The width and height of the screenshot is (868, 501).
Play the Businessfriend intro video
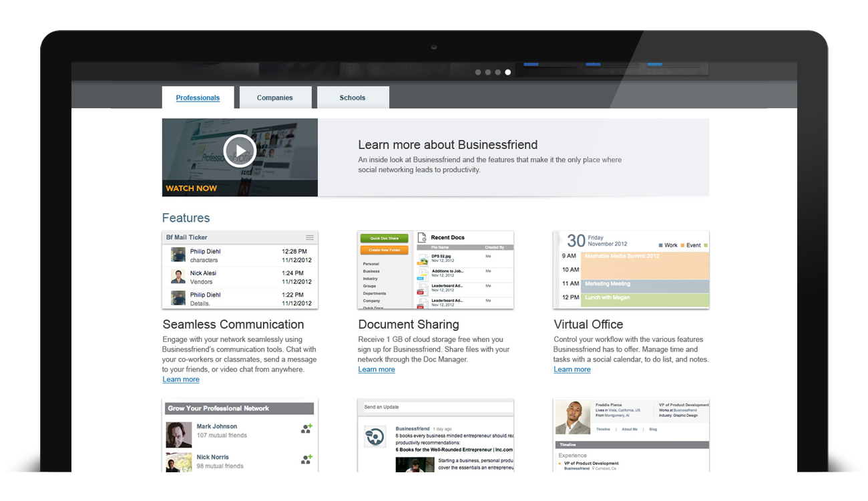pyautogui.click(x=240, y=150)
